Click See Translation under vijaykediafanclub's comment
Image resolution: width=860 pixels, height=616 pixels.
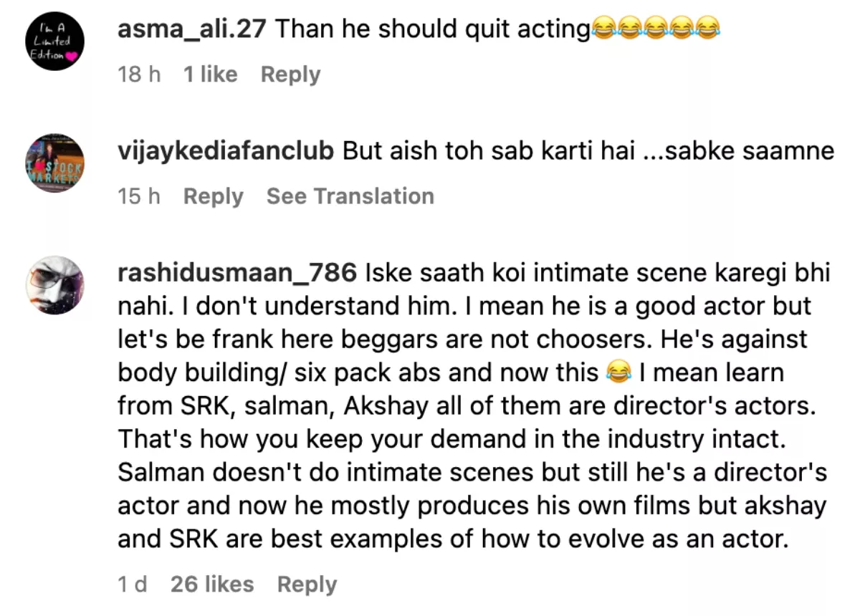point(350,196)
